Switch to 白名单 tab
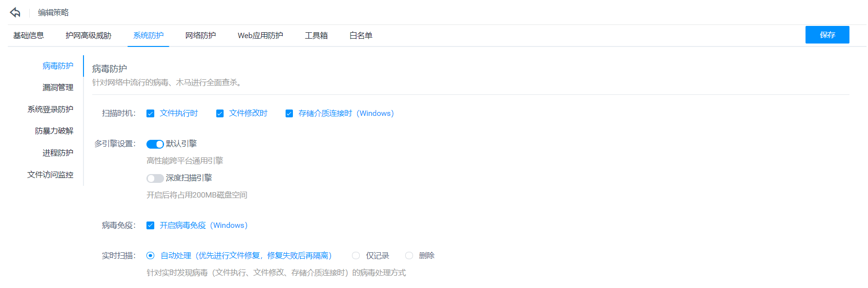Viewport: 868px width, 288px height. pyautogui.click(x=361, y=35)
